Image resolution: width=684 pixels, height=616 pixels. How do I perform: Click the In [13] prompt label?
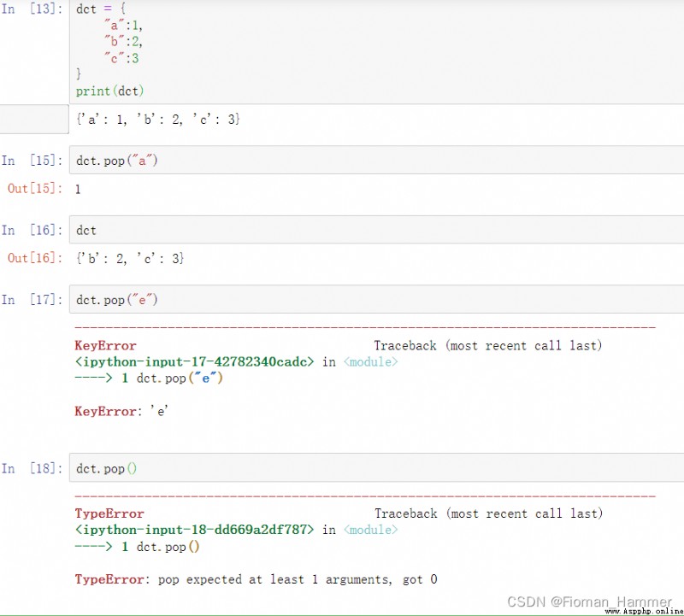tap(32, 9)
